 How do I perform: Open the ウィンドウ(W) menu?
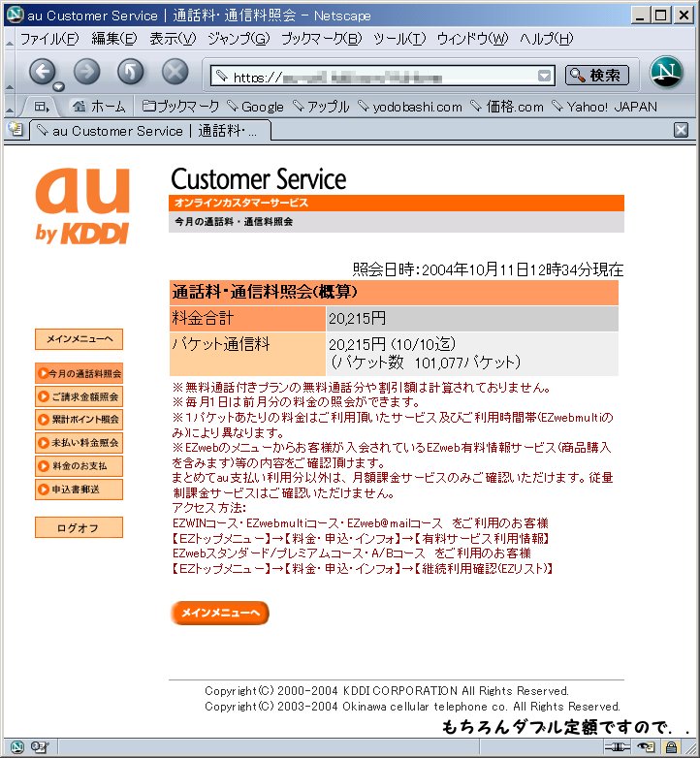pos(472,38)
